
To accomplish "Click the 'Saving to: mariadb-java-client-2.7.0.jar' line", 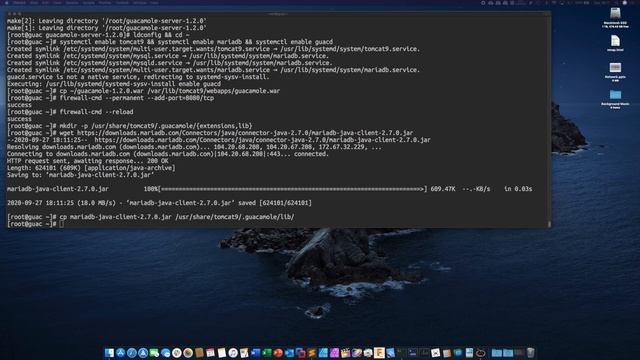I will (x=80, y=175).
